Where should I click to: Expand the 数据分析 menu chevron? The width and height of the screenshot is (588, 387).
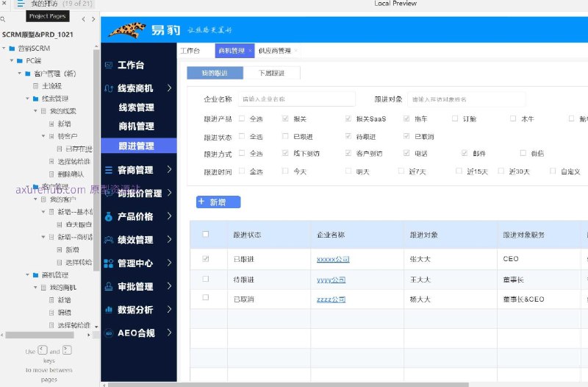coord(170,309)
